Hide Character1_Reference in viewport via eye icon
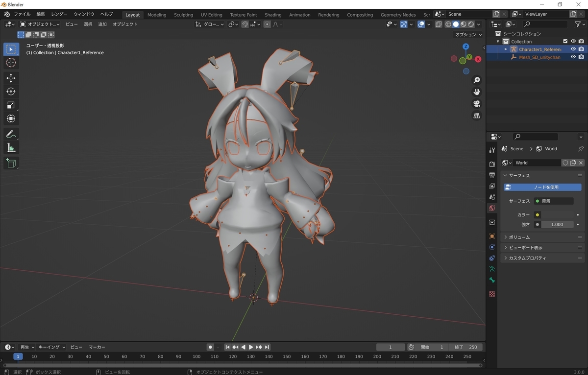Viewport: 588px width, 375px height. pyautogui.click(x=573, y=49)
